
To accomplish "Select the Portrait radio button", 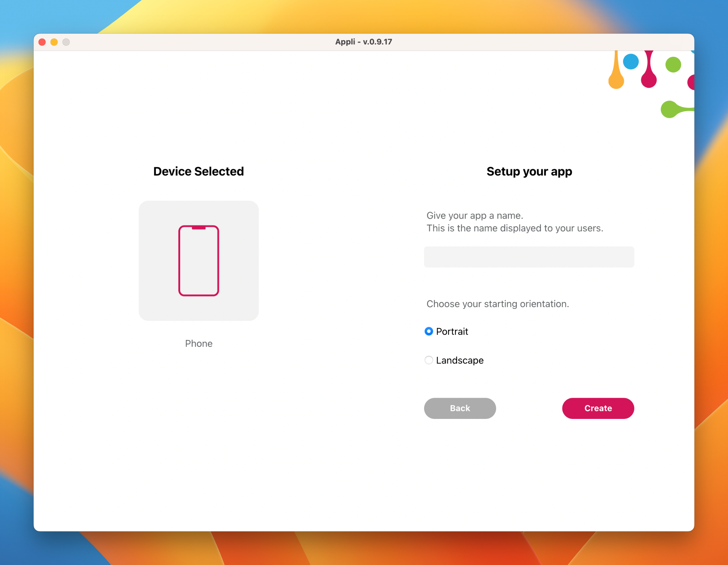I will (428, 331).
